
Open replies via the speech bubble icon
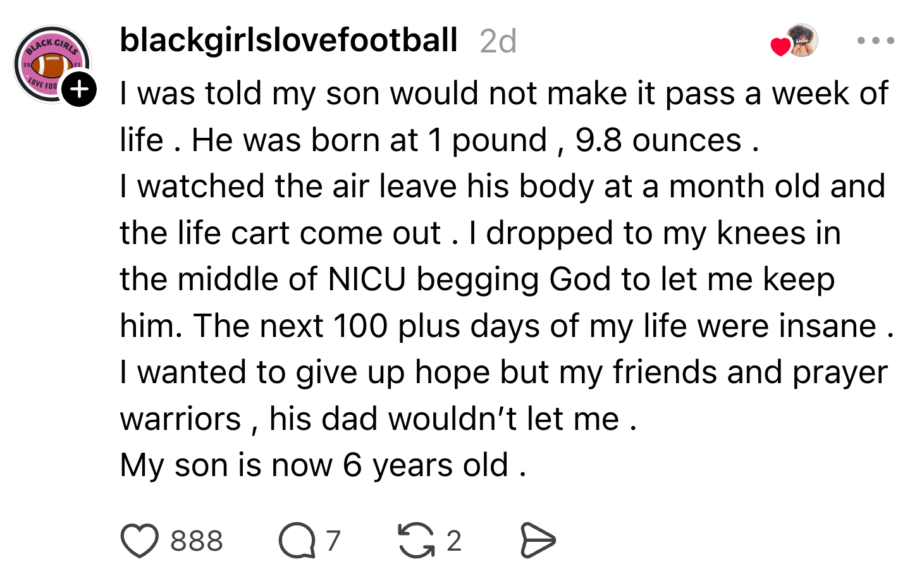pyautogui.click(x=297, y=541)
